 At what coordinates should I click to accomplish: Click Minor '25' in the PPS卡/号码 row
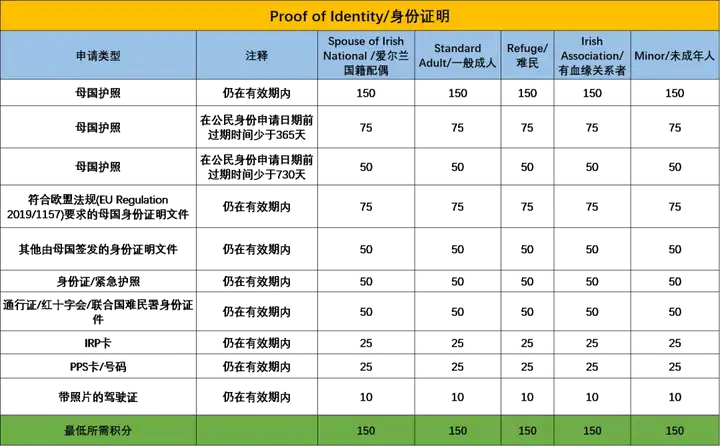(x=675, y=367)
